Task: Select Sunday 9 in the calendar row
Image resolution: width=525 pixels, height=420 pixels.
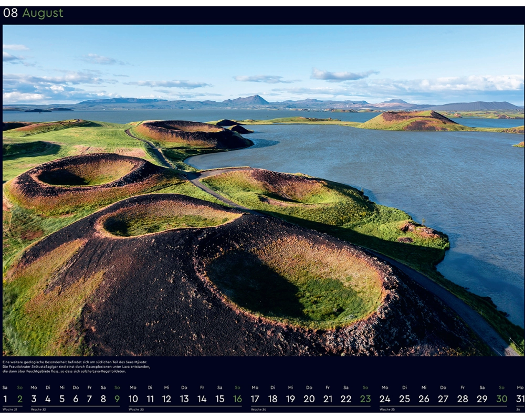Action: 117,399
